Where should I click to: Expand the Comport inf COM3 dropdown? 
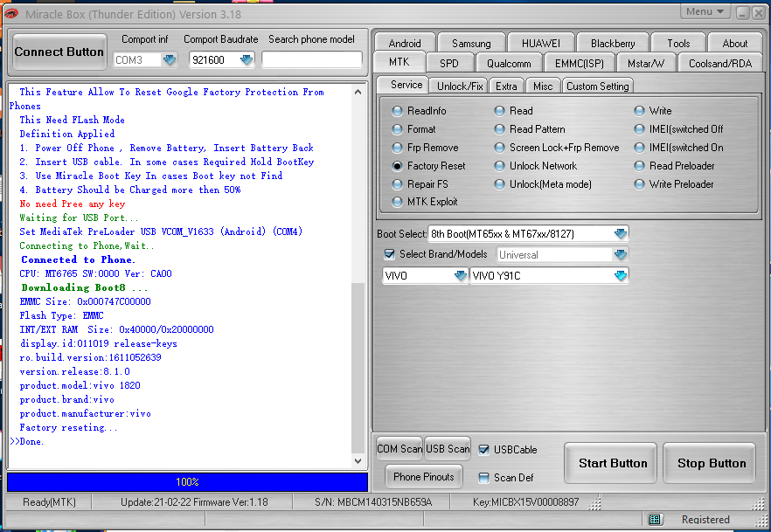click(x=170, y=60)
